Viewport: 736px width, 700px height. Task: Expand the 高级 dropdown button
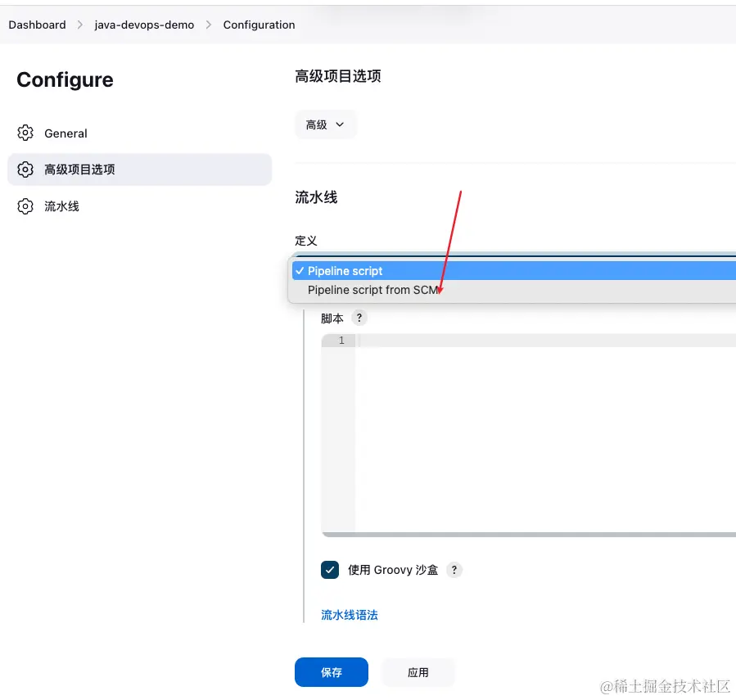click(325, 124)
